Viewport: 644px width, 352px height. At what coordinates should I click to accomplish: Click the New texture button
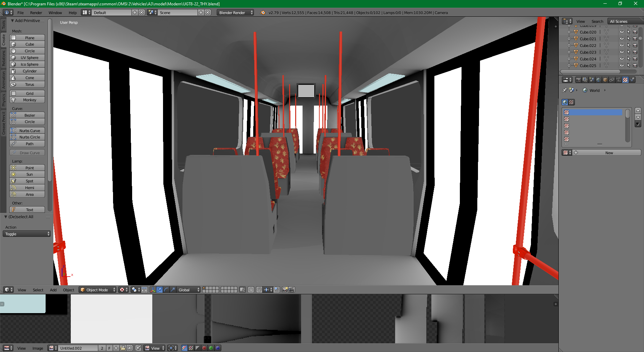click(x=609, y=153)
